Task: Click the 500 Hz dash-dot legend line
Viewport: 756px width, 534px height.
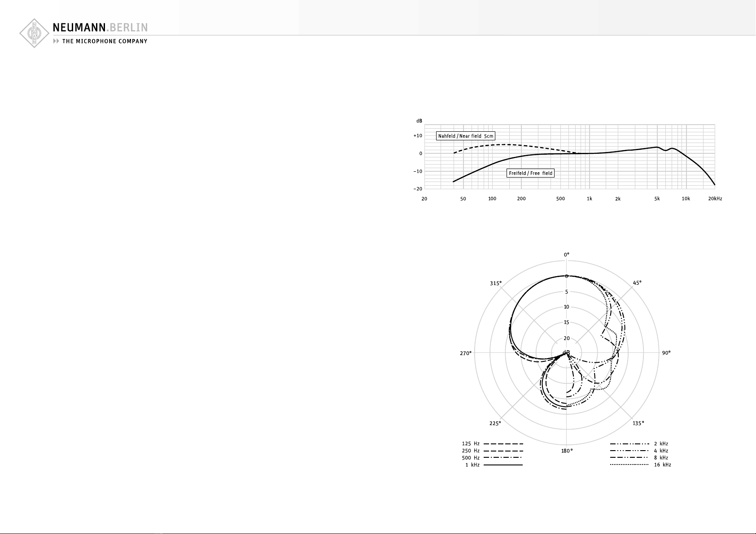Action: click(x=503, y=458)
